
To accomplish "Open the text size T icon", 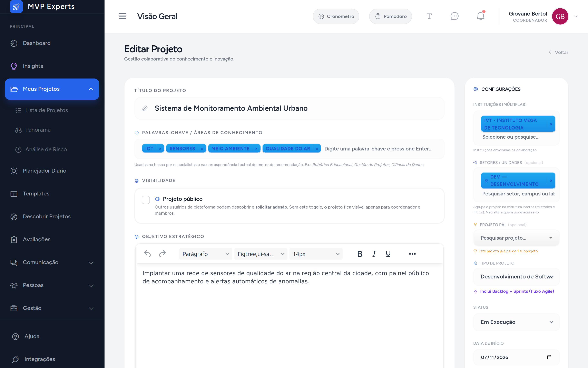I will coord(429,16).
